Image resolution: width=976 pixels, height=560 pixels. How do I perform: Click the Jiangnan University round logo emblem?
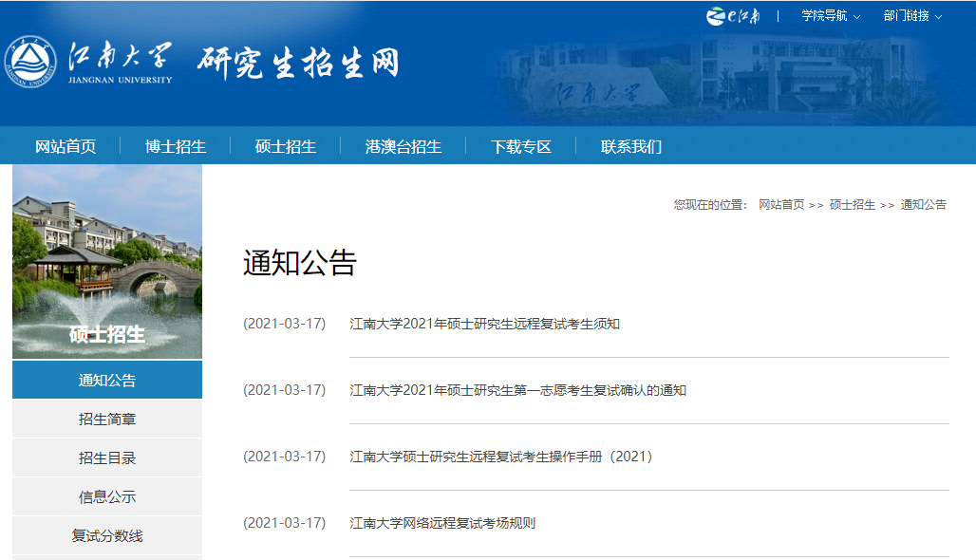coord(30,62)
